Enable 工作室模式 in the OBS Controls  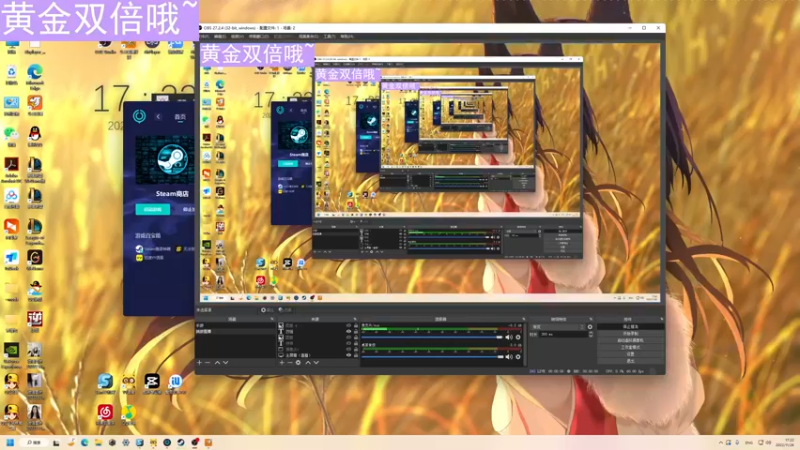point(631,347)
